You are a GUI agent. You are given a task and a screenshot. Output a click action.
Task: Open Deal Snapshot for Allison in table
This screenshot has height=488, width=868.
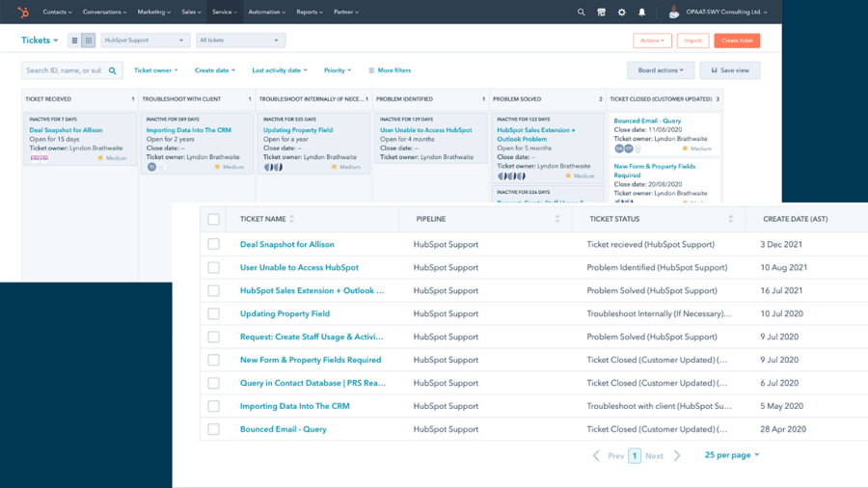click(x=286, y=244)
